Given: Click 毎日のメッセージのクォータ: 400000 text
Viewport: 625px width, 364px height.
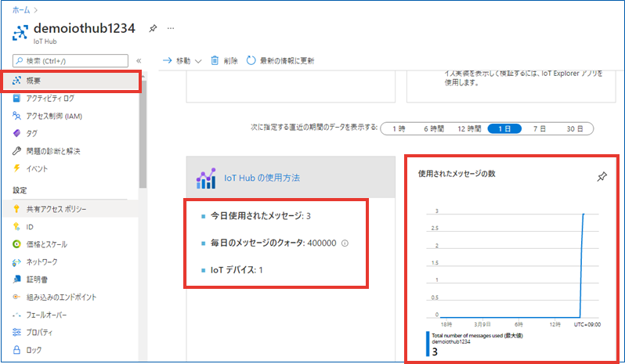Looking at the screenshot, I should point(273,243).
